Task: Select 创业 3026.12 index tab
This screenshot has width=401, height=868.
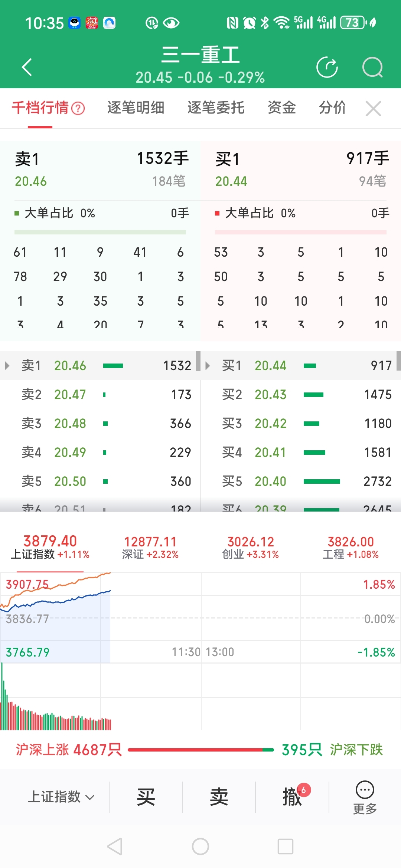Action: point(251,547)
